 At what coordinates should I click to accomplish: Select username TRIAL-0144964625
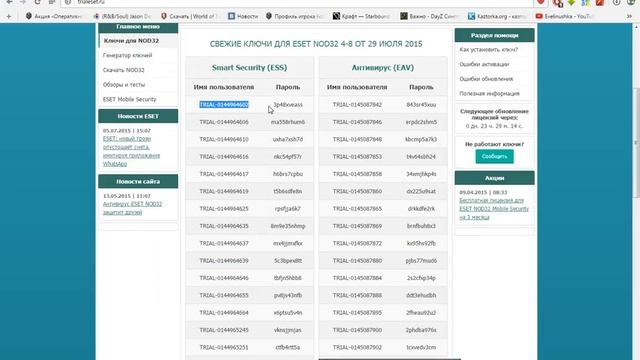pyautogui.click(x=224, y=209)
